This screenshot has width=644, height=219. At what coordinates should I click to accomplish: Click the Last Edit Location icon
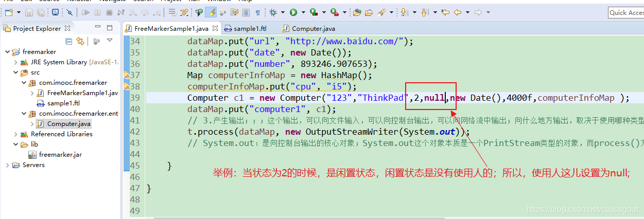point(445,12)
